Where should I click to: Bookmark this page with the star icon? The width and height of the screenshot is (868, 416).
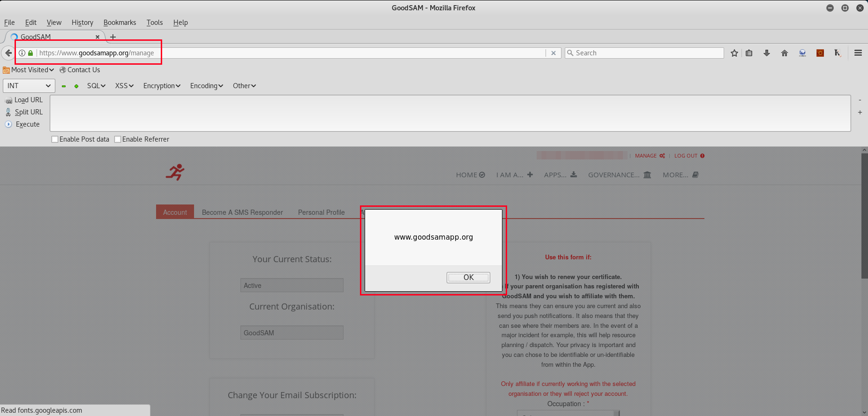tap(734, 53)
